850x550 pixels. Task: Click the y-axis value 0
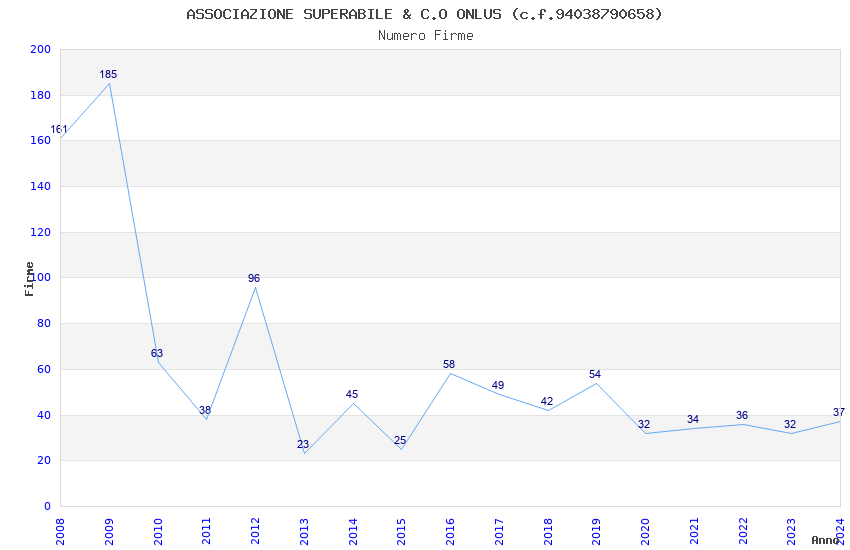47,507
